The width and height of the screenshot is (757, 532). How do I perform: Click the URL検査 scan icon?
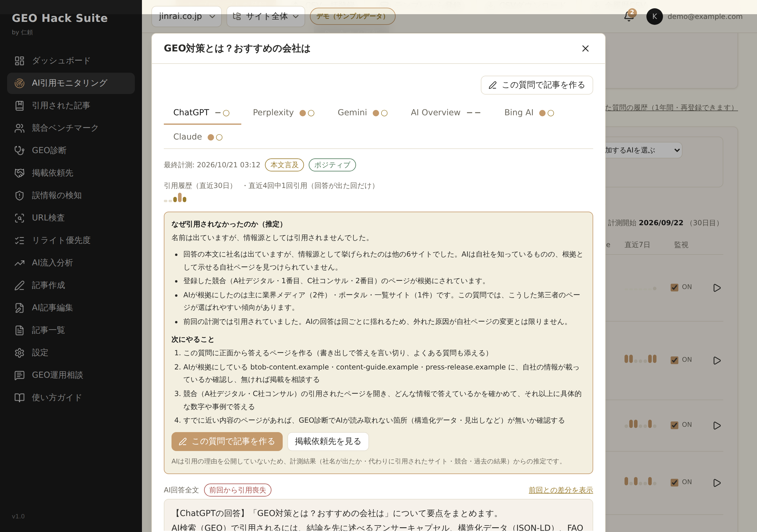20,218
